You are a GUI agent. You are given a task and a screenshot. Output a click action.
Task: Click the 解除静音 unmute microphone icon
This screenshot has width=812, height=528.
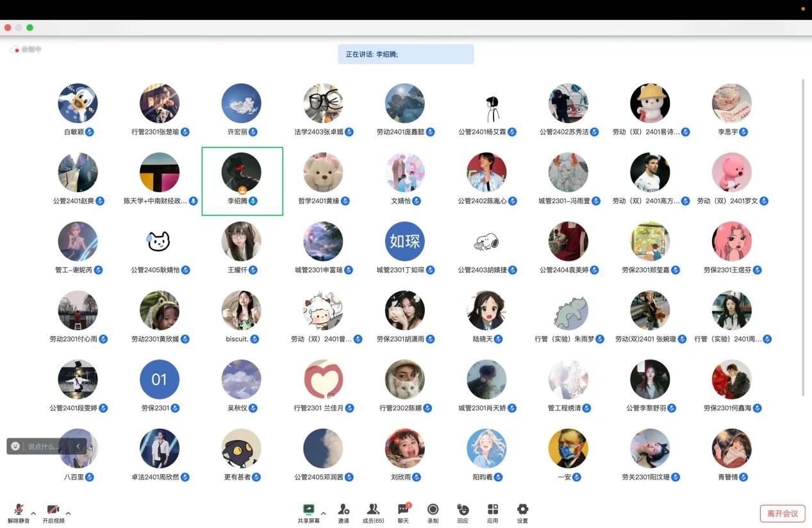pos(19,510)
